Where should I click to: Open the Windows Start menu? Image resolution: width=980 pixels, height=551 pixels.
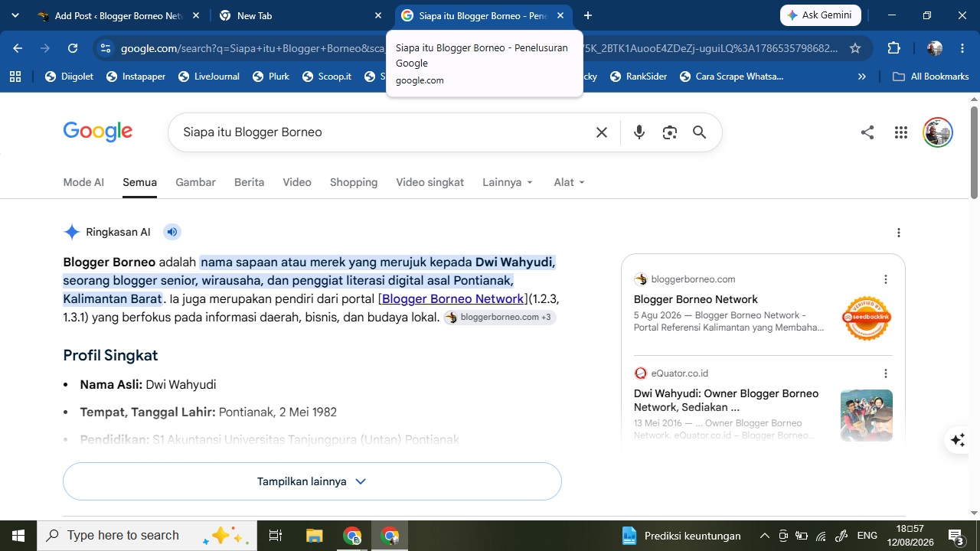(x=18, y=536)
